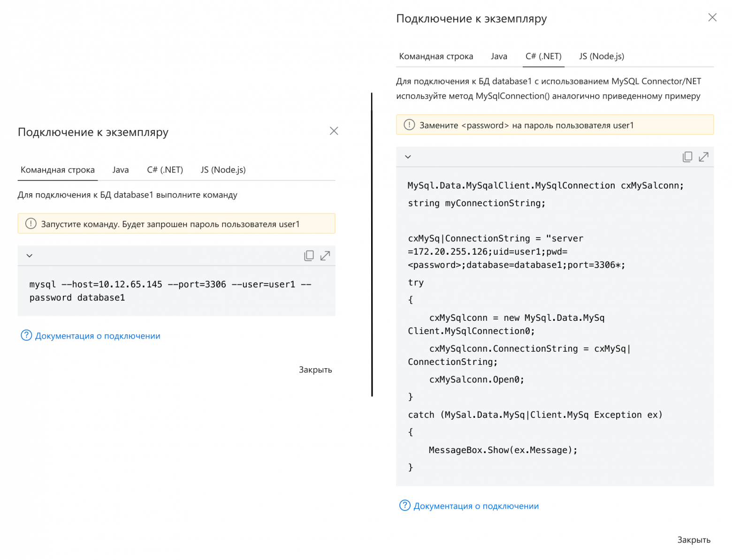This screenshot has height=560, width=732.
Task: Copy the C# code snippet in right dialog
Action: [687, 157]
